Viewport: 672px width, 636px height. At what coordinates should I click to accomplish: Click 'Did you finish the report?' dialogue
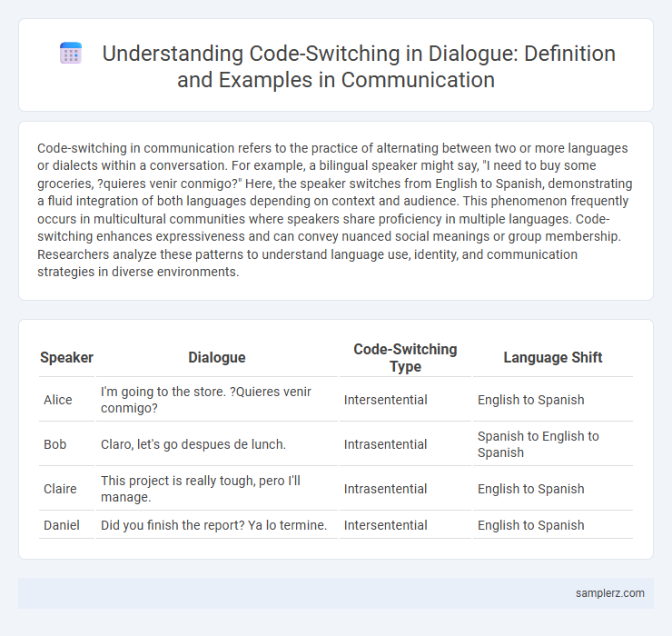213,525
